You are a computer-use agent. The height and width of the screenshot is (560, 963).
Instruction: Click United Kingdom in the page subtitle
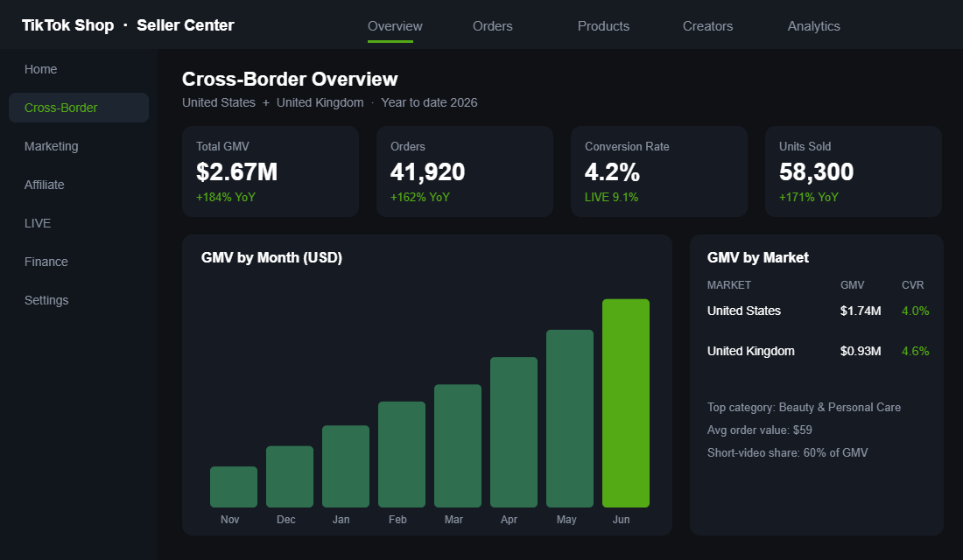[320, 102]
